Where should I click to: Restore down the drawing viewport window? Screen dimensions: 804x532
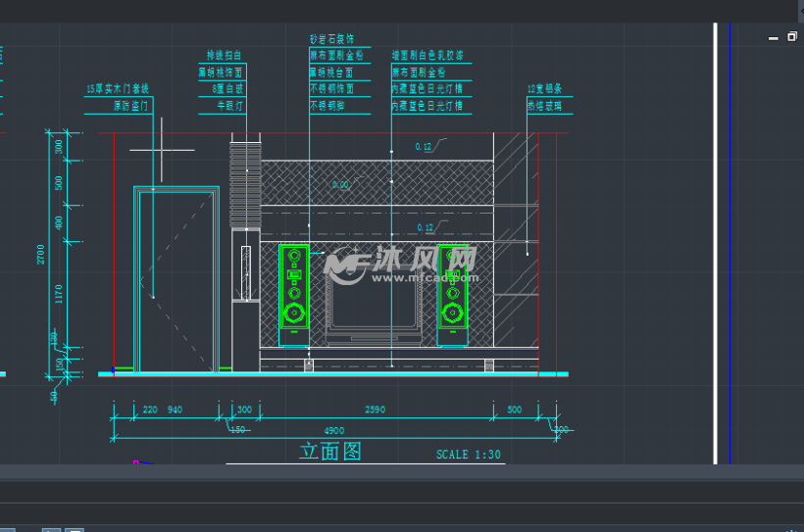coord(791,37)
